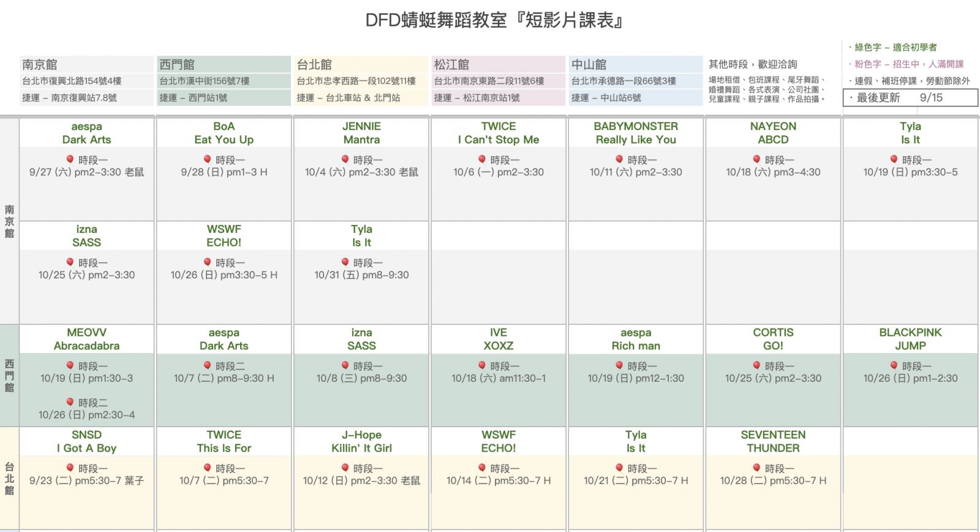Viewport: 980px width, 532px height.
Task: Click time 10/12 (日) pm2–3:30 老鼠
Action: click(361, 481)
